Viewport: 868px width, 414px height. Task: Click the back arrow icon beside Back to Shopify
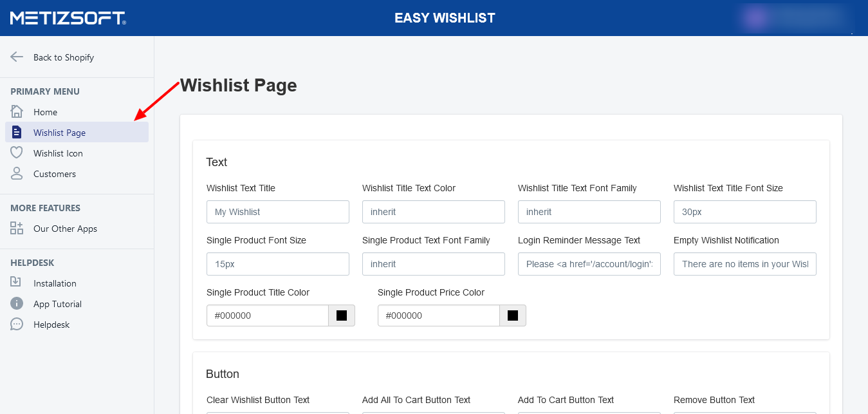(x=17, y=57)
